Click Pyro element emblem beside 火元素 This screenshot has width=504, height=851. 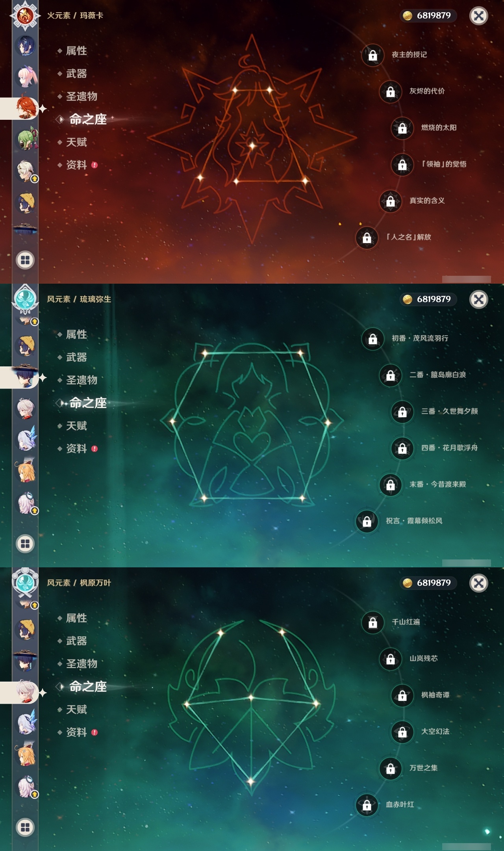(25, 16)
